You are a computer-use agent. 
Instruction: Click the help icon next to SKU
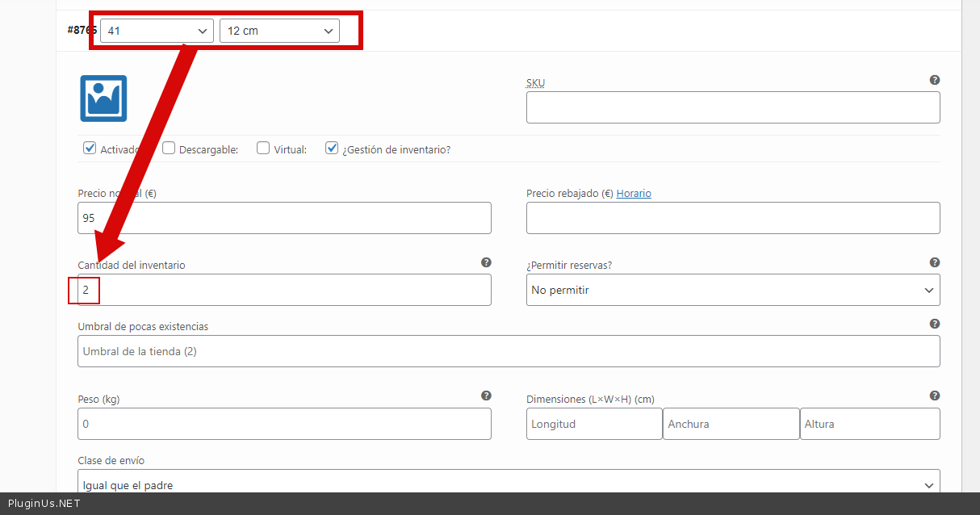coord(934,80)
